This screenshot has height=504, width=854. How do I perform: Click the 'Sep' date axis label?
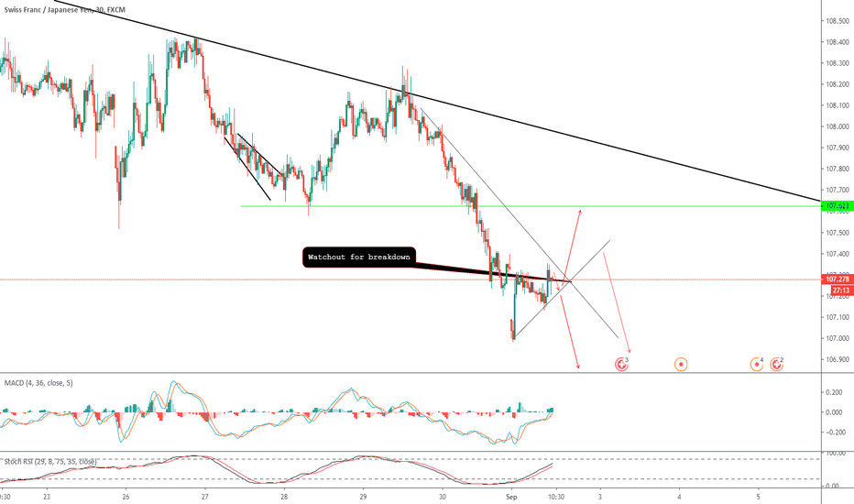click(511, 497)
